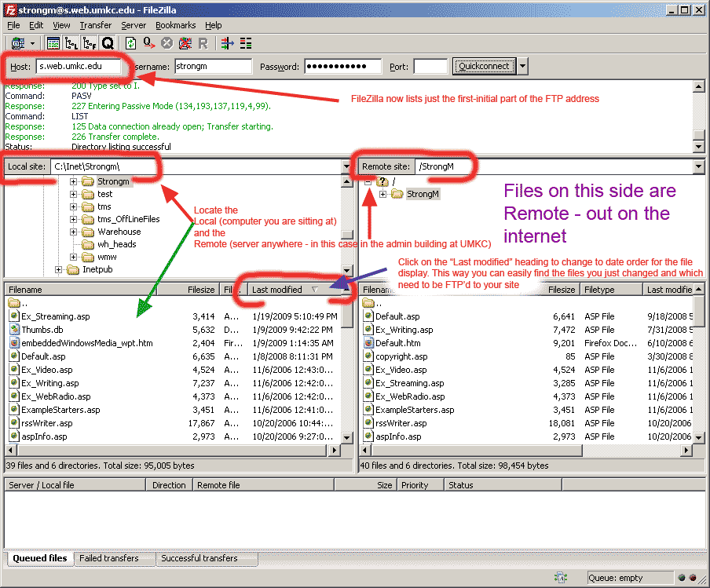Click the Process queue icon
The width and height of the screenshot is (710, 588).
(x=148, y=43)
